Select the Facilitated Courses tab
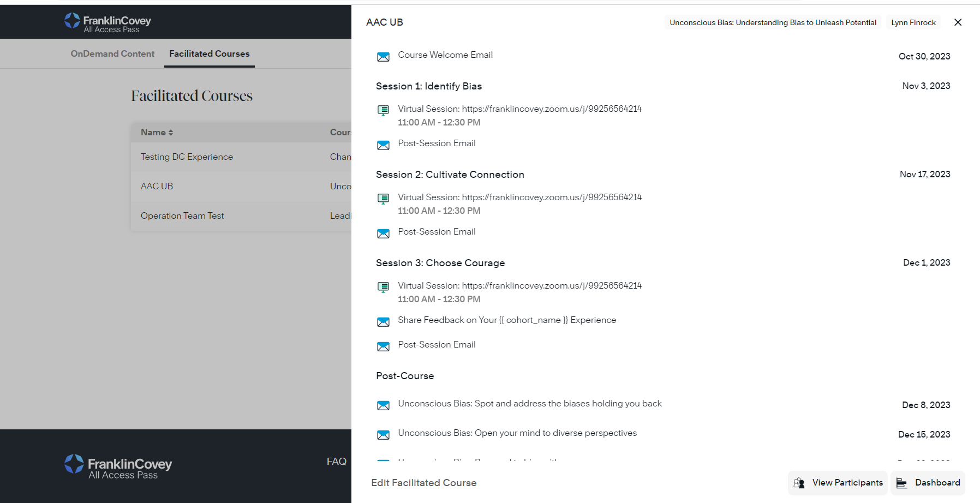Screen dimensions: 980x503 (209, 54)
